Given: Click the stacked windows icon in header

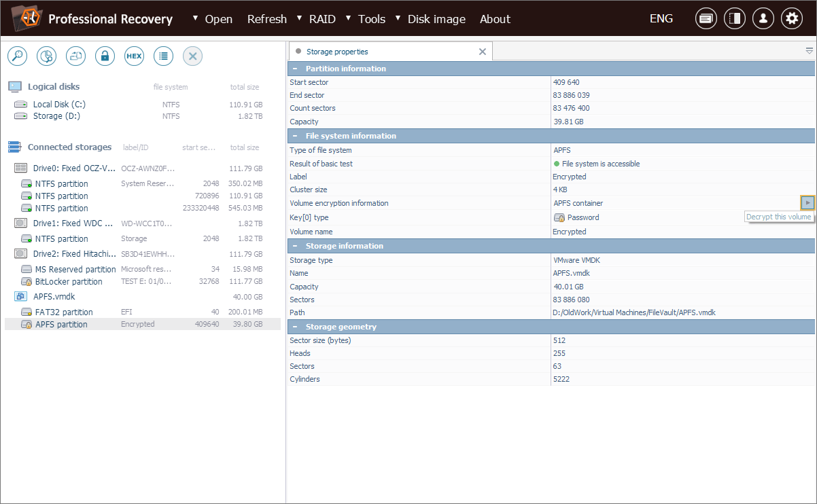Looking at the screenshot, I should pos(706,19).
